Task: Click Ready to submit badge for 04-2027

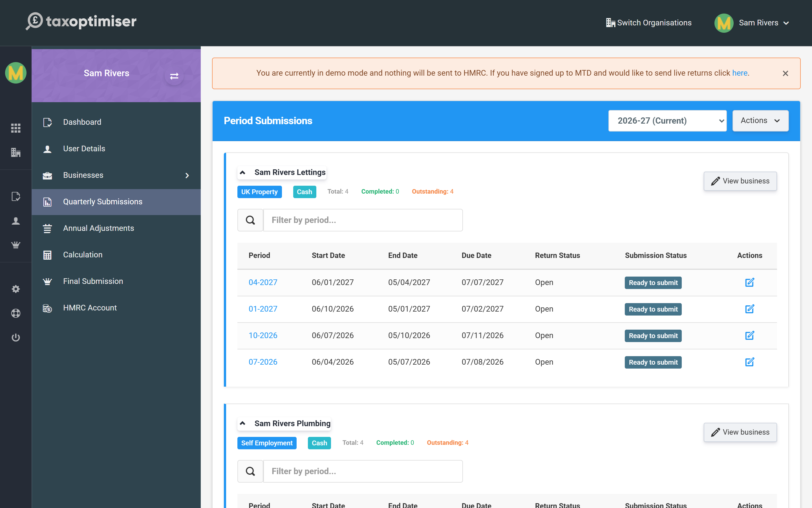Action: click(x=653, y=283)
